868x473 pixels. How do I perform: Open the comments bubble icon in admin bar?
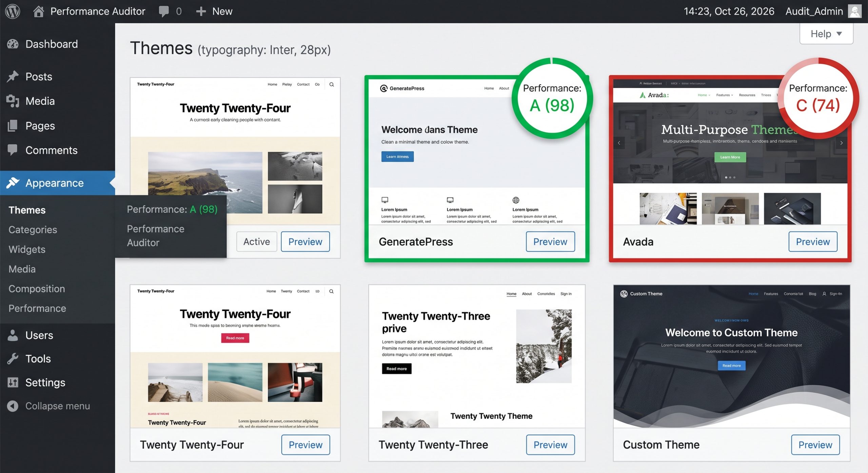164,11
